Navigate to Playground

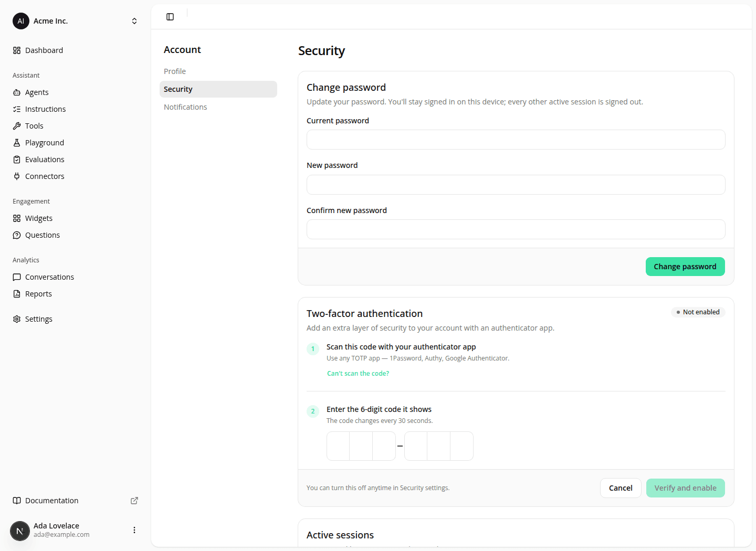(x=76, y=143)
